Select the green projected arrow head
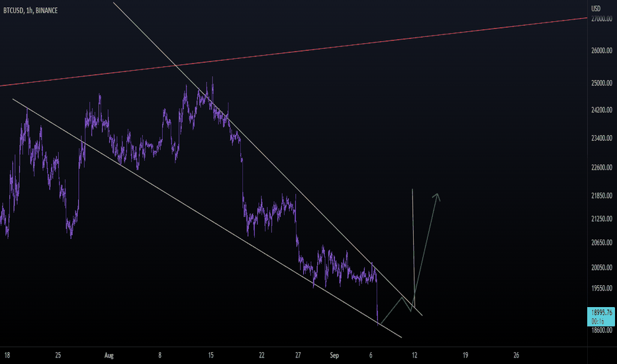The image size is (617, 364). (436, 197)
